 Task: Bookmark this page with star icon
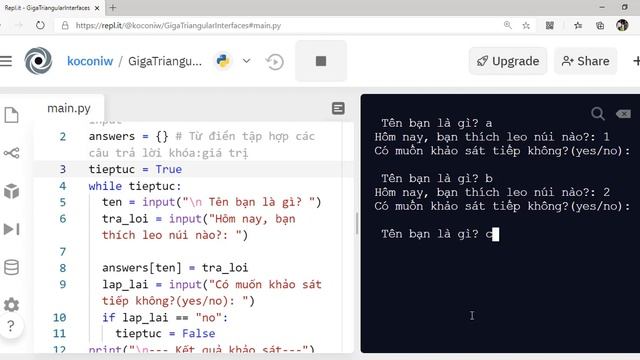526,26
